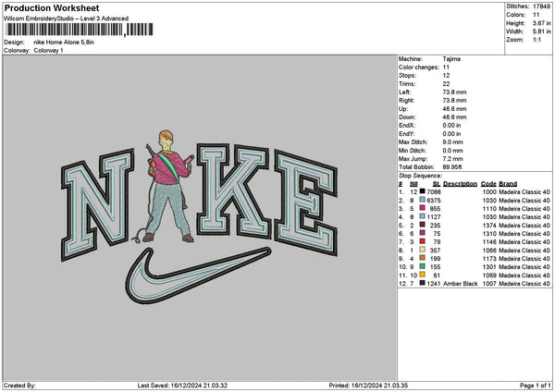555x392 pixels.
Task: Click the Stops value 12
Action: pos(446,76)
